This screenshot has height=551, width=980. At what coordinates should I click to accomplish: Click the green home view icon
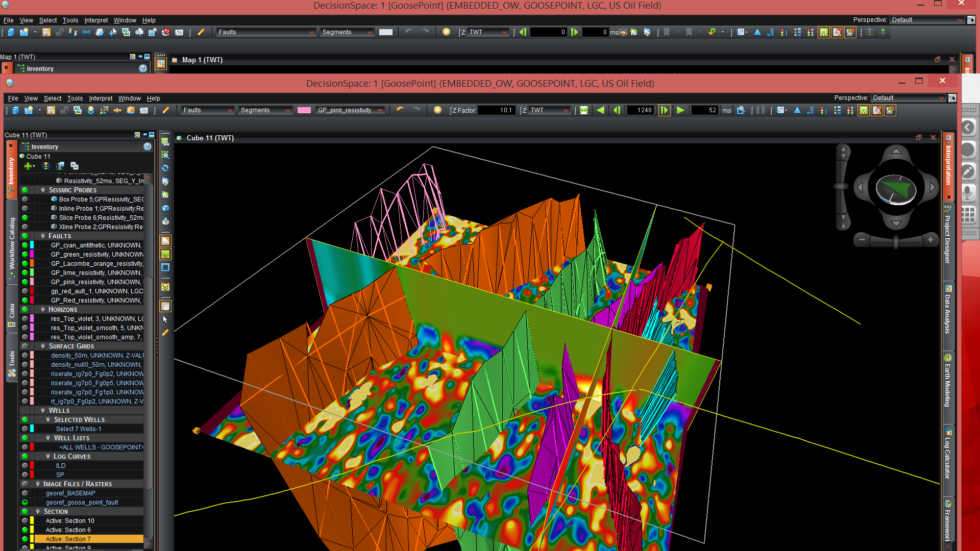[165, 194]
